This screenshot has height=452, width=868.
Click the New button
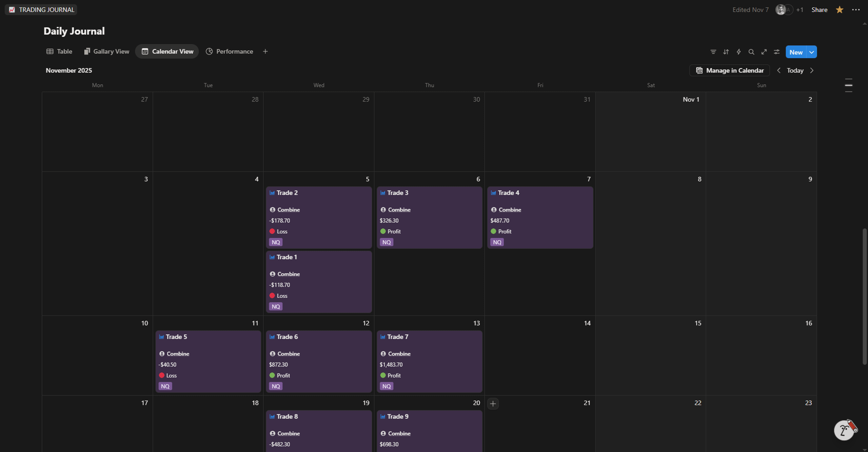(796, 52)
